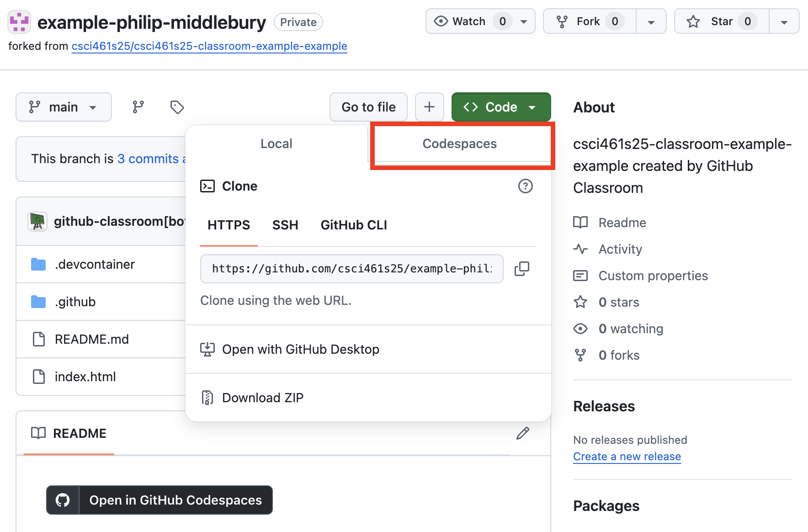
Task: Click the forks icon in About
Action: coord(580,355)
